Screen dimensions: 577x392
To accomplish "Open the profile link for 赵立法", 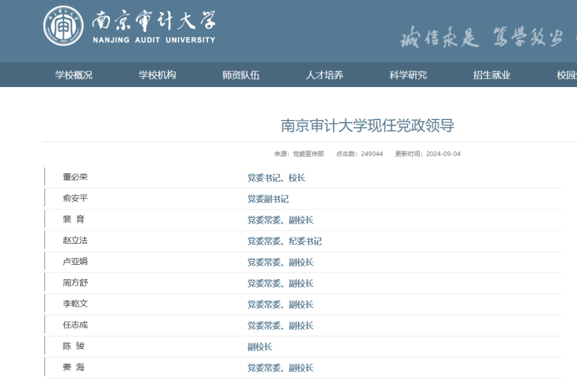I will (75, 241).
